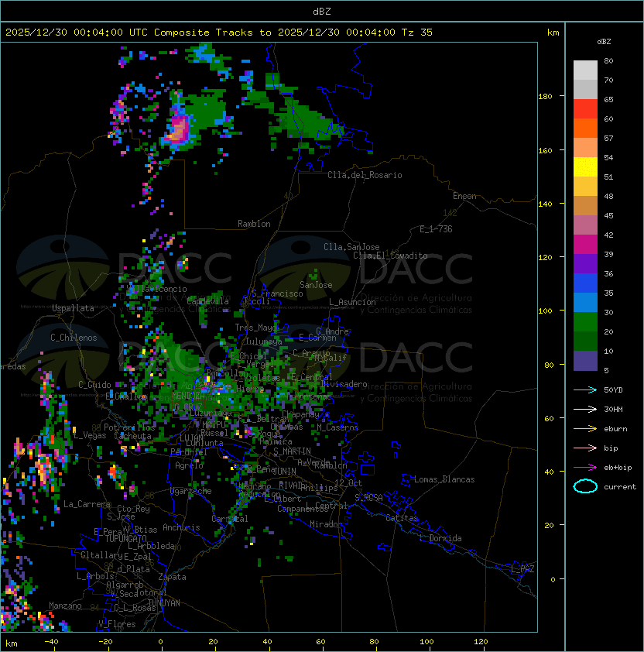
Task: Click the Catitas place label
Action: pos(402,518)
